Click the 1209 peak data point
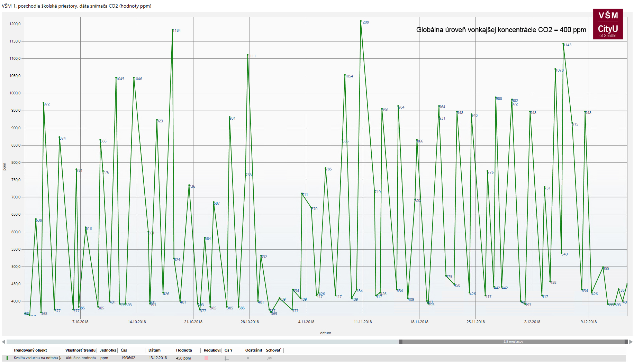Screen dimensions: 634x364 coord(361,21)
